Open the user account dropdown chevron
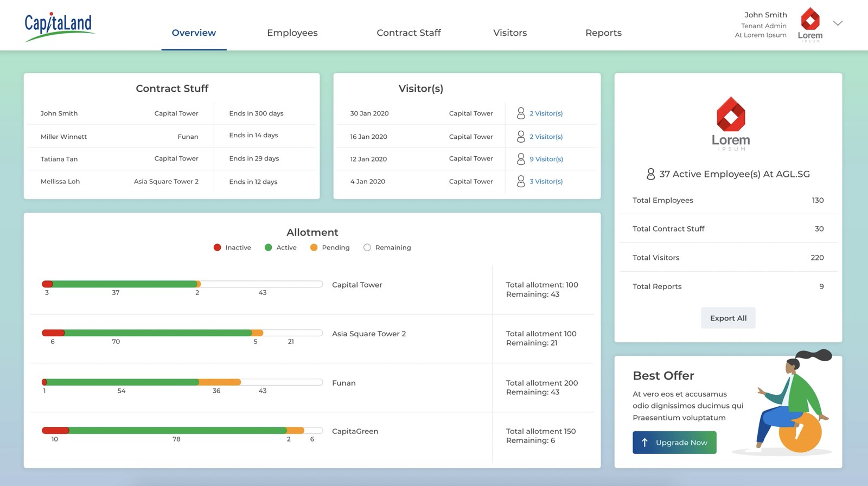This screenshot has height=486, width=868. click(x=838, y=23)
